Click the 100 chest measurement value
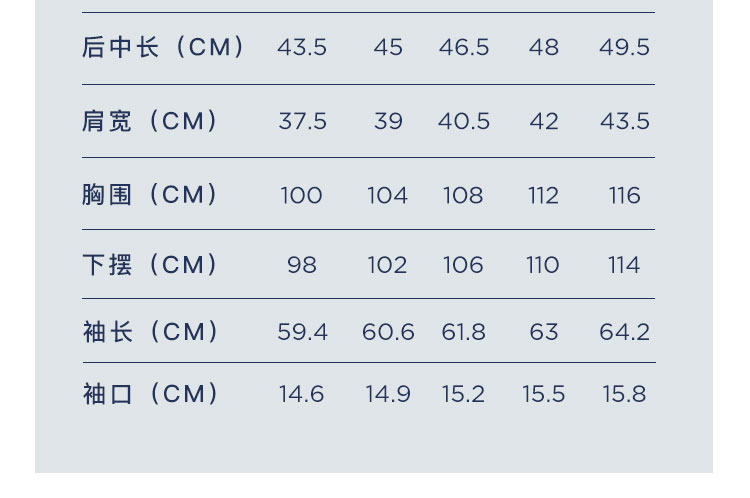Screen dimensions: 750x498 301,195
